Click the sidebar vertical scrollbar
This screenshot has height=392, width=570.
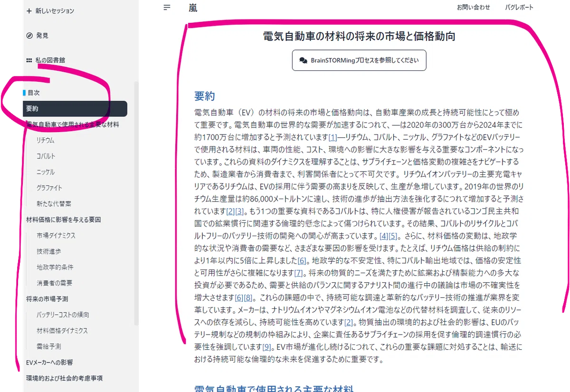coord(136,203)
